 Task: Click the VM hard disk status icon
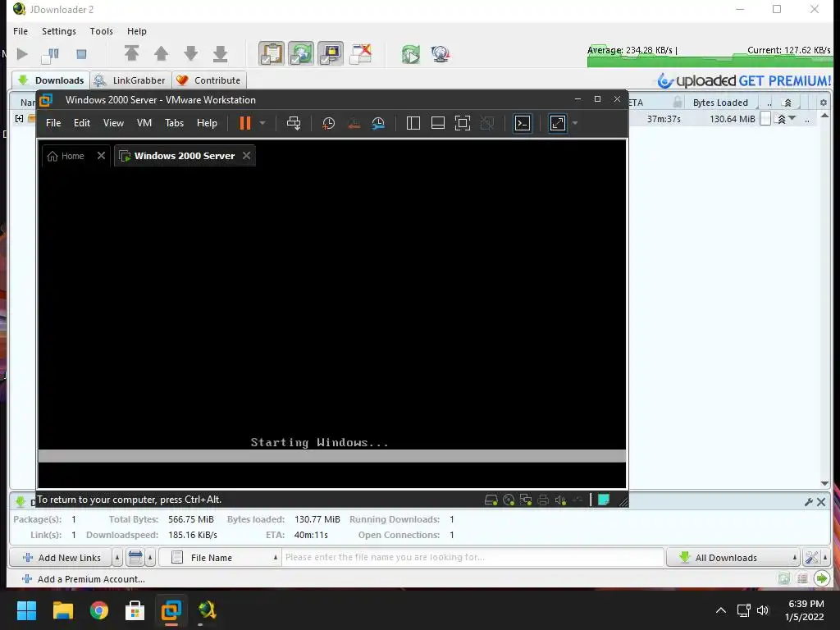pyautogui.click(x=491, y=500)
